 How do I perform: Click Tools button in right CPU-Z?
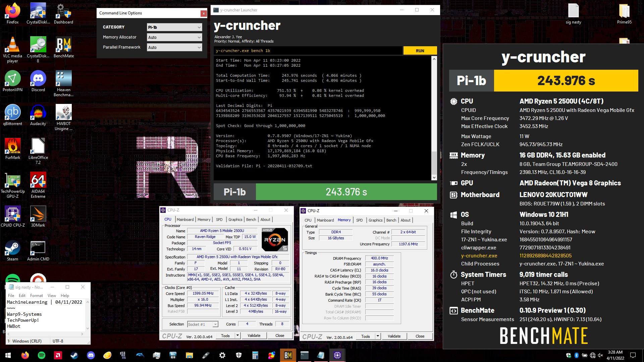(366, 336)
